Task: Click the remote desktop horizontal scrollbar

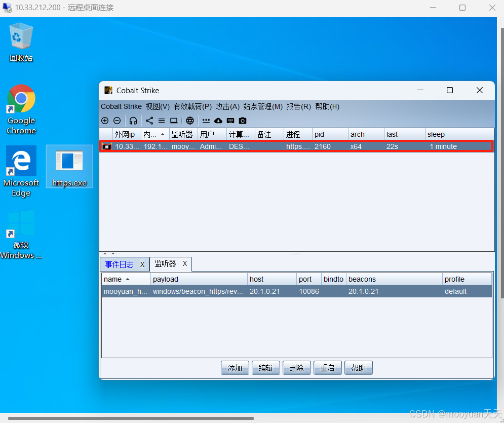Action: (131, 418)
